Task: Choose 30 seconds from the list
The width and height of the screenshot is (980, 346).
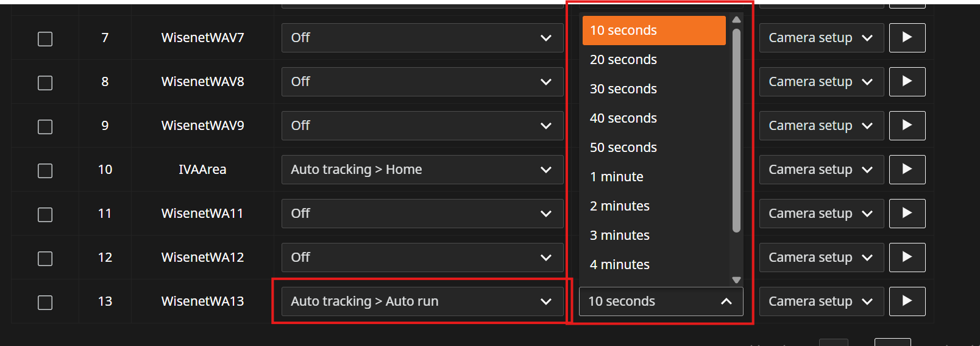Action: tap(623, 89)
